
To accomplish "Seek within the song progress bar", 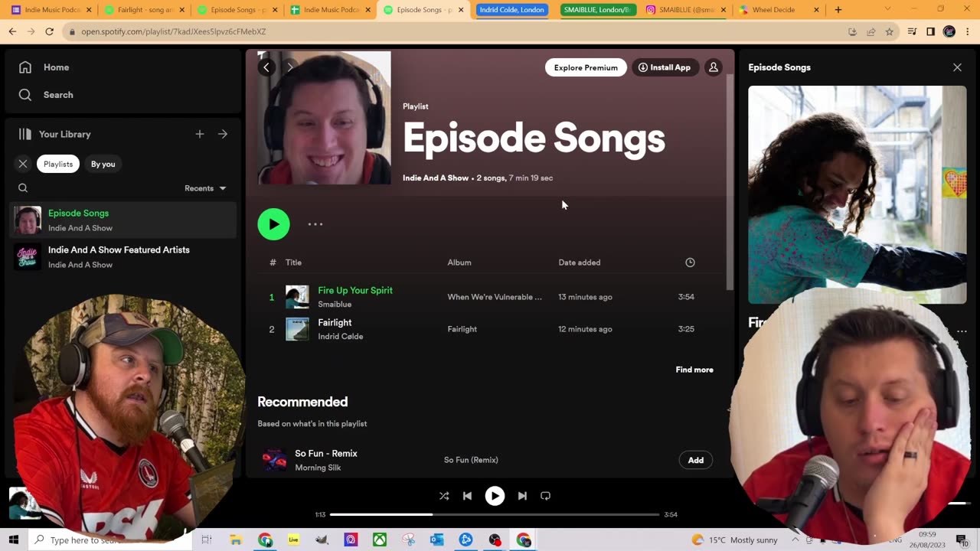I will 495,514.
